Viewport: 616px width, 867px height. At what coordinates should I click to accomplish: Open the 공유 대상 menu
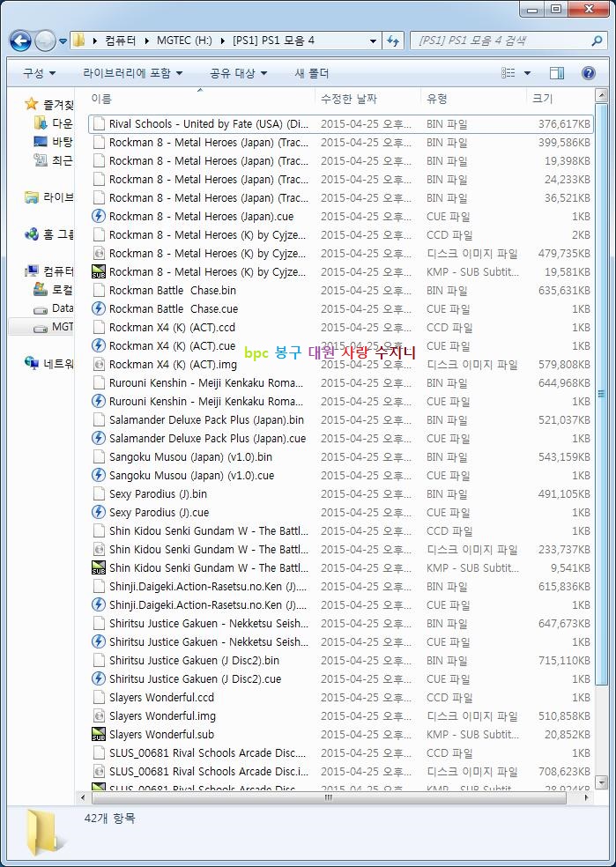click(x=238, y=73)
